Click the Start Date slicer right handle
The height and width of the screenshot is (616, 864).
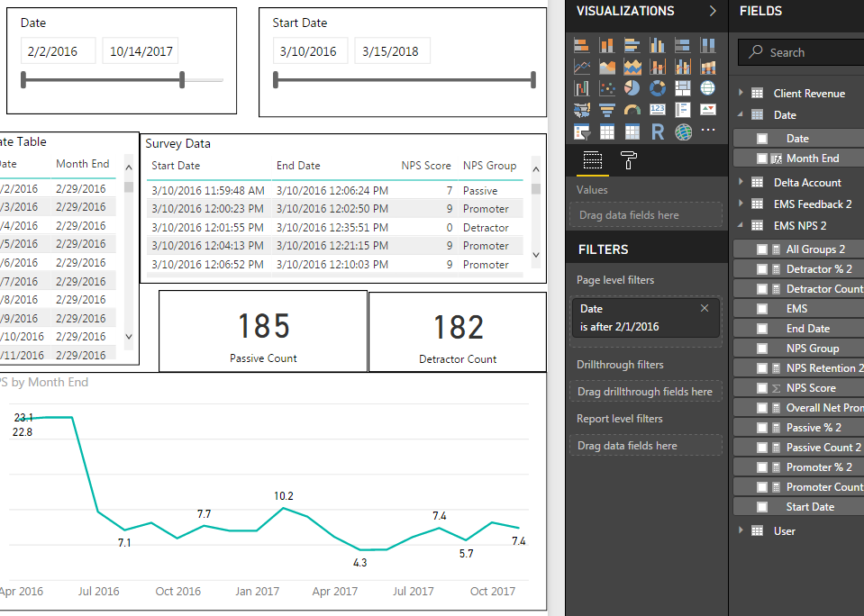pos(532,80)
